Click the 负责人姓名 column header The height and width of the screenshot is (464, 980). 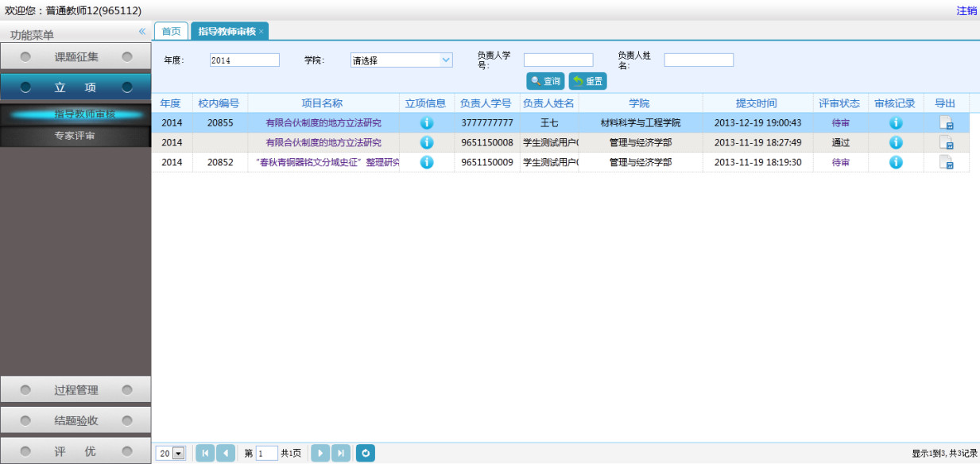[548, 103]
